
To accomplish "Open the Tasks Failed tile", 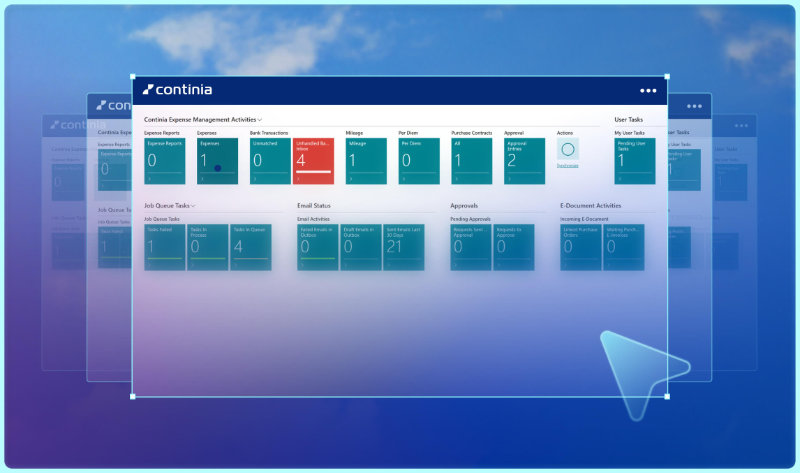I will [164, 247].
